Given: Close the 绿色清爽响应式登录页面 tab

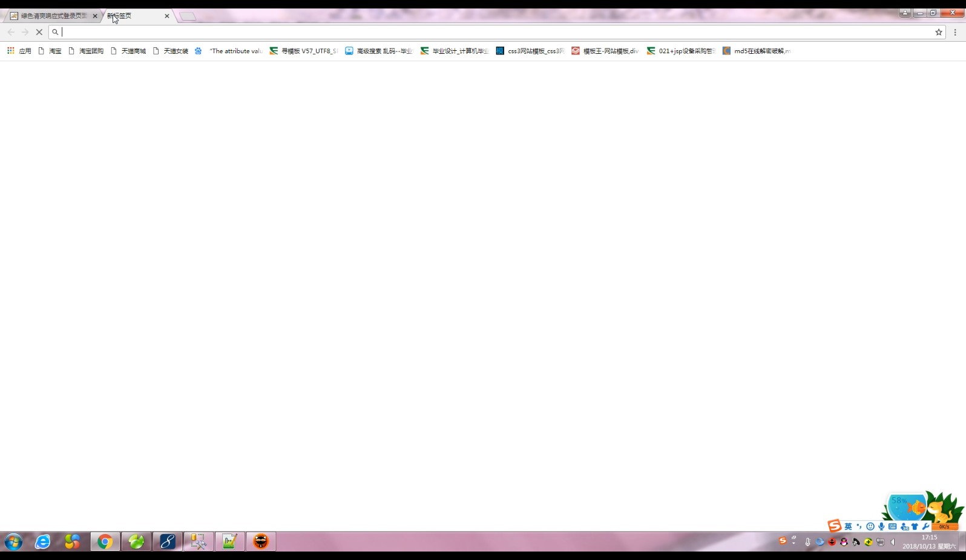Looking at the screenshot, I should tap(95, 16).
